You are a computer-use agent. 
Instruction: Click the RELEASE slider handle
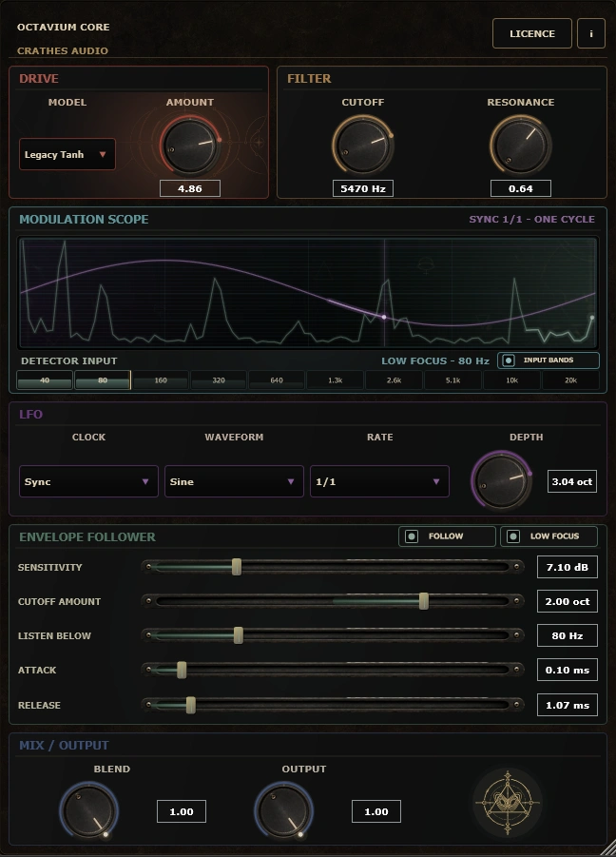click(190, 705)
